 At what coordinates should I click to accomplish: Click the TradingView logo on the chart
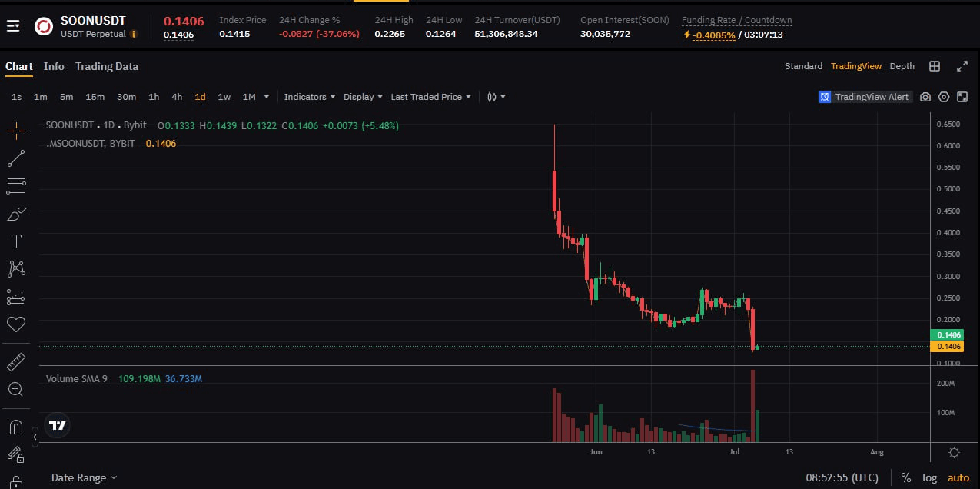coord(58,424)
